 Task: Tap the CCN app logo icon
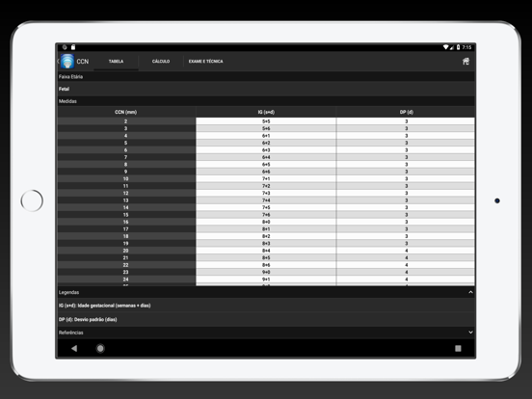(x=67, y=62)
